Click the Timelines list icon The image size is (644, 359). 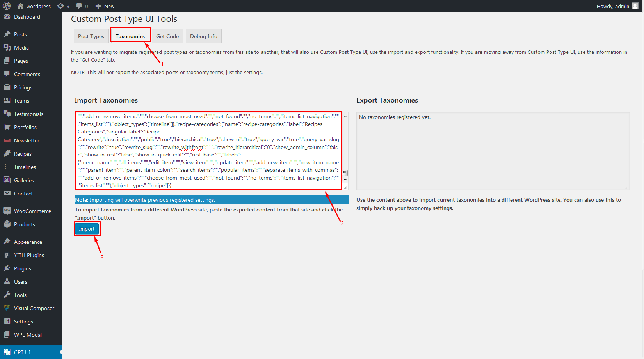pyautogui.click(x=7, y=167)
